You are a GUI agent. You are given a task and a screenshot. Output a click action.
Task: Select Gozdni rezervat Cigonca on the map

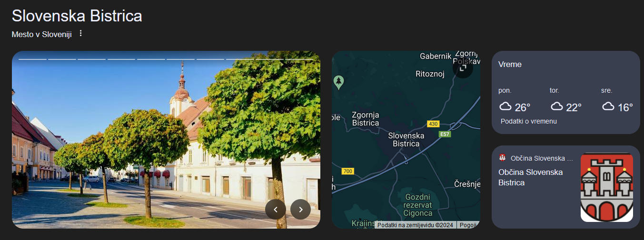pyautogui.click(x=417, y=205)
